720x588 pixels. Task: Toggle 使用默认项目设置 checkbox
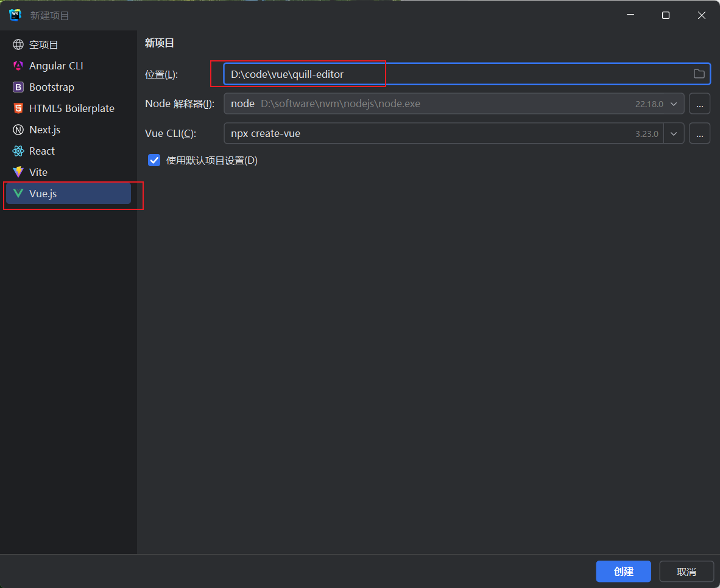coord(154,160)
